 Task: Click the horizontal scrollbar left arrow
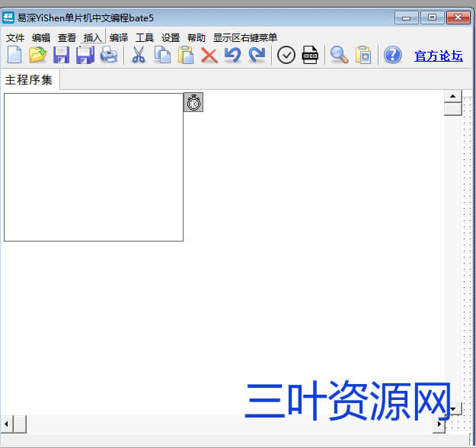tap(7, 424)
